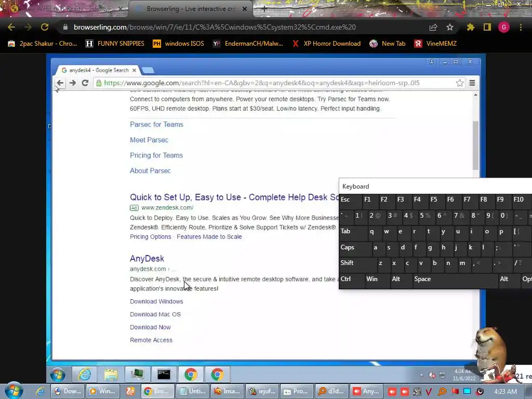
Task: Reload the inner Google Search page
Action: pyautogui.click(x=85, y=83)
